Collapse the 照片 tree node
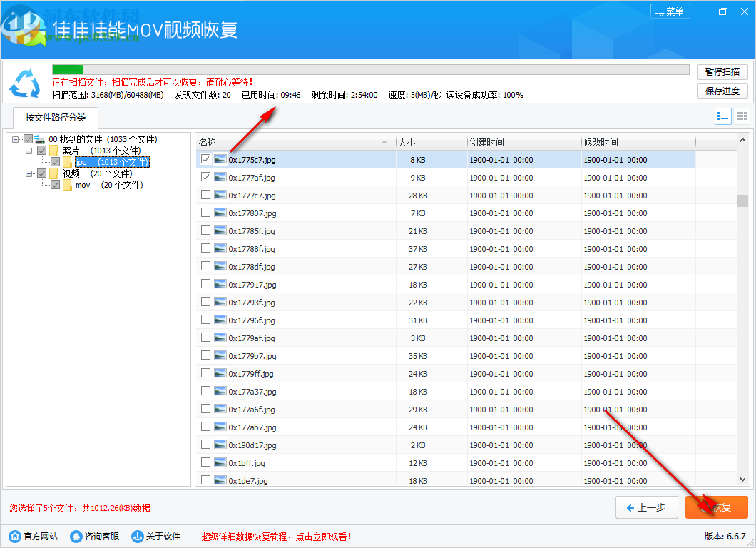The image size is (756, 548). tap(29, 151)
